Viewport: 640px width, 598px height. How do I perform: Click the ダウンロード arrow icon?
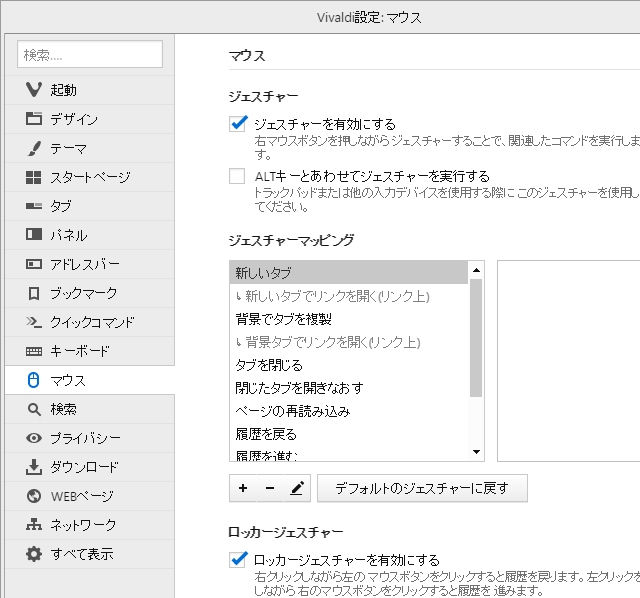coord(33,467)
